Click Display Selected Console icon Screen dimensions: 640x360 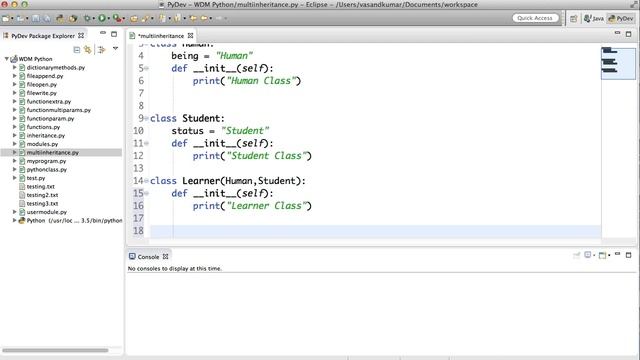click(588, 255)
